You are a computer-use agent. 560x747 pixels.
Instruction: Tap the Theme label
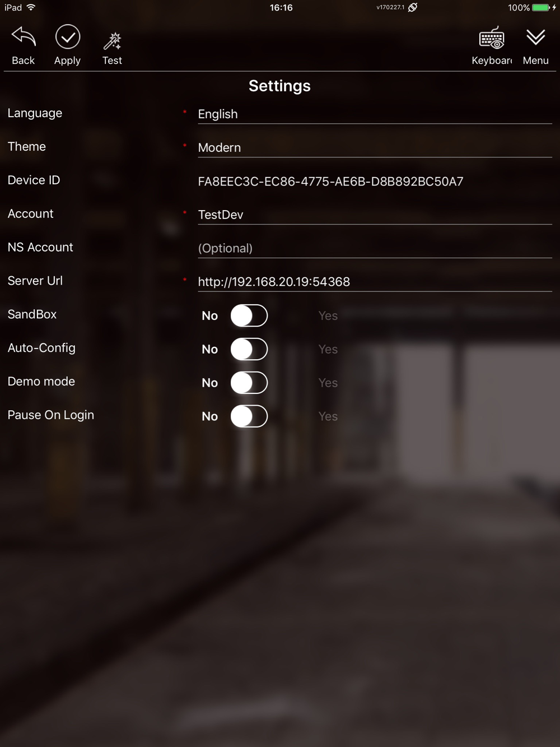click(27, 147)
